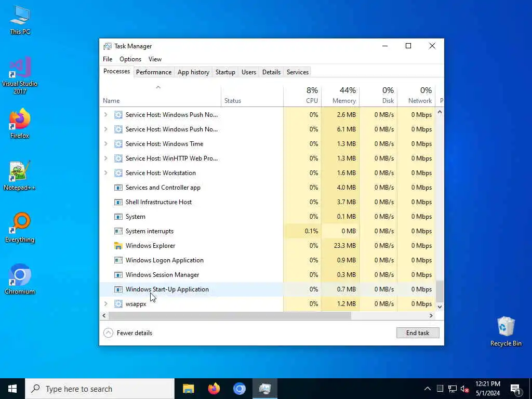Click the Windows Explorer process folder icon
Image resolution: width=532 pixels, height=399 pixels.
[118, 246]
